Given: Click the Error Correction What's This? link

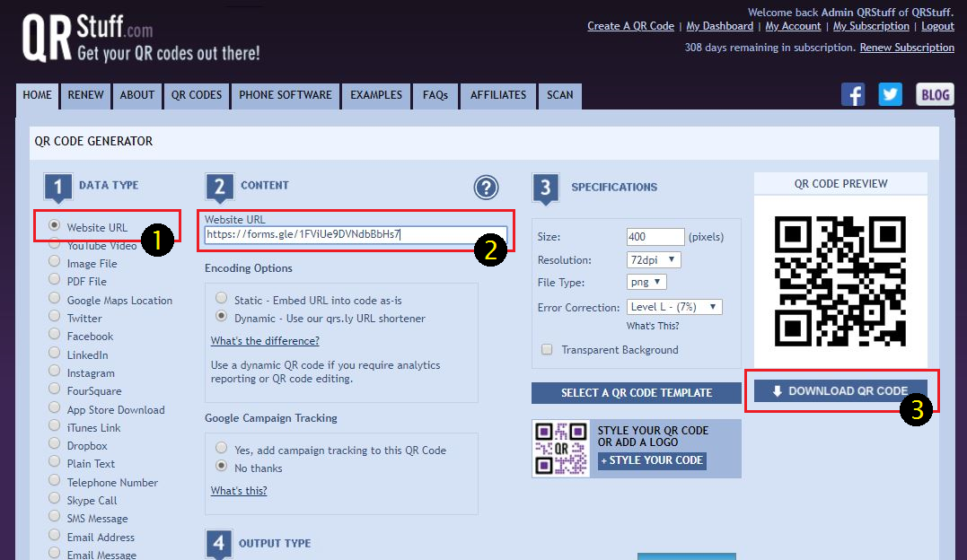Looking at the screenshot, I should click(653, 326).
